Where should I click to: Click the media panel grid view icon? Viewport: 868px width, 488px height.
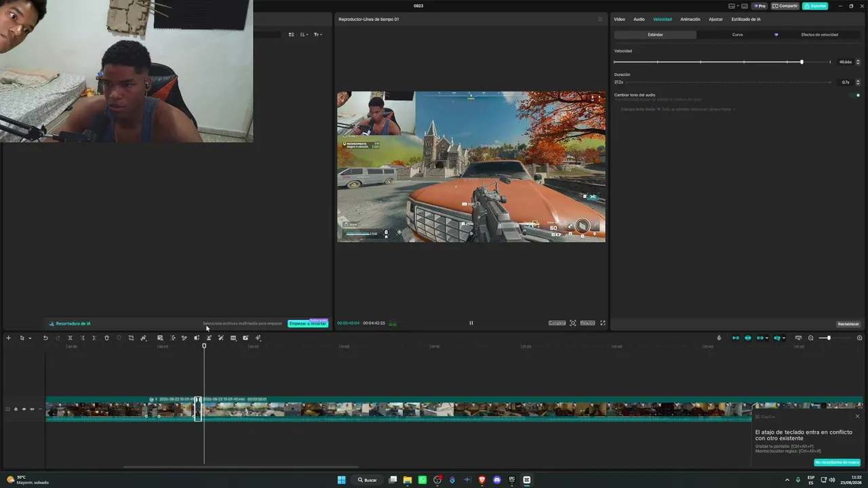(292, 35)
